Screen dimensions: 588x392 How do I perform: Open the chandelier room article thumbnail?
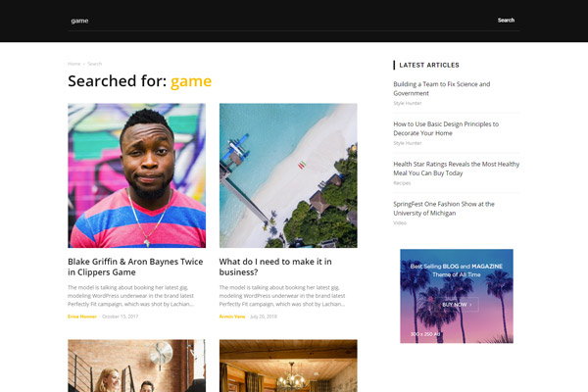[x=288, y=366]
